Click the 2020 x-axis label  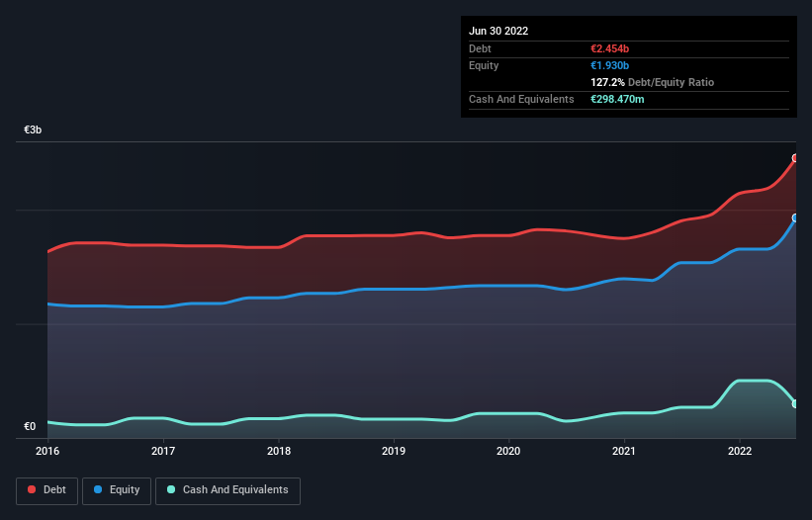click(508, 451)
